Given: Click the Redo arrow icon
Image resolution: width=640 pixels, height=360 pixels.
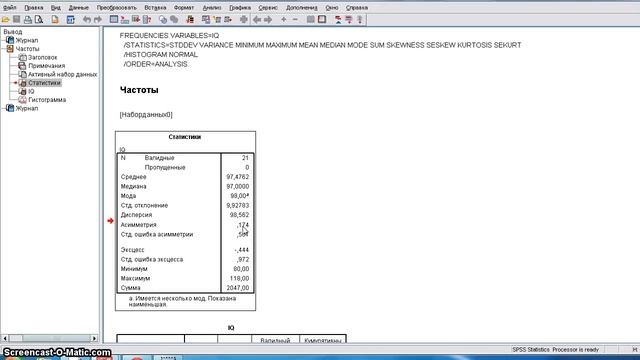Looking at the screenshot, I should tap(98, 19).
